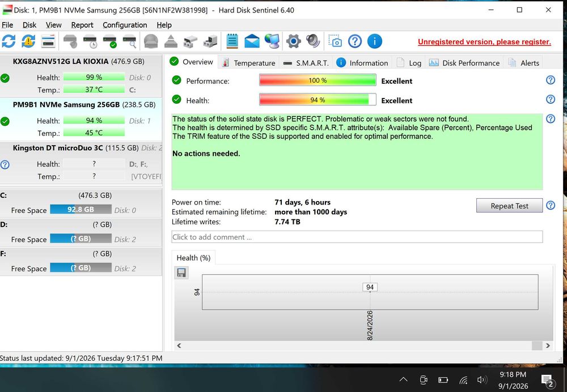Open the taskbar notification center icon
Viewport: 567px width, 392px height.
coord(548,380)
